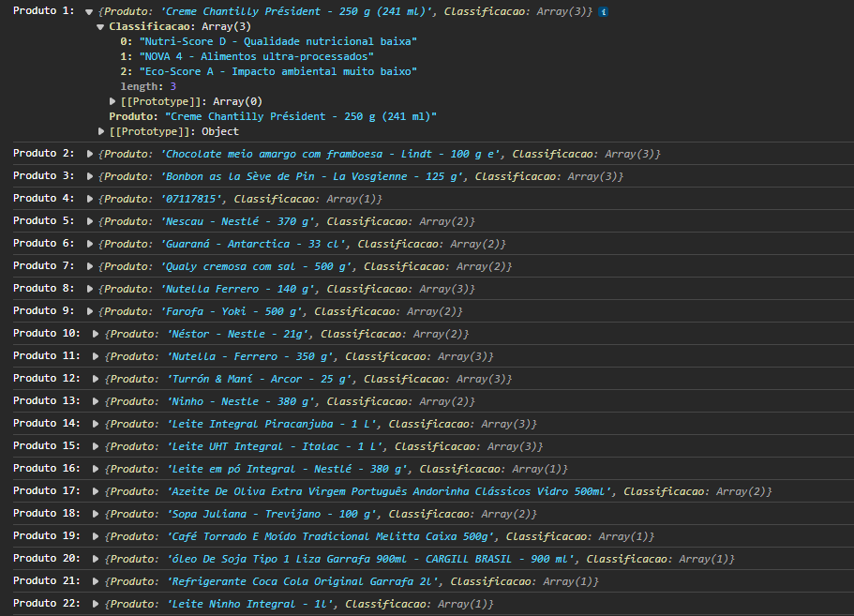Expand Produto 5 Nescau Nestlé object

coord(90,221)
